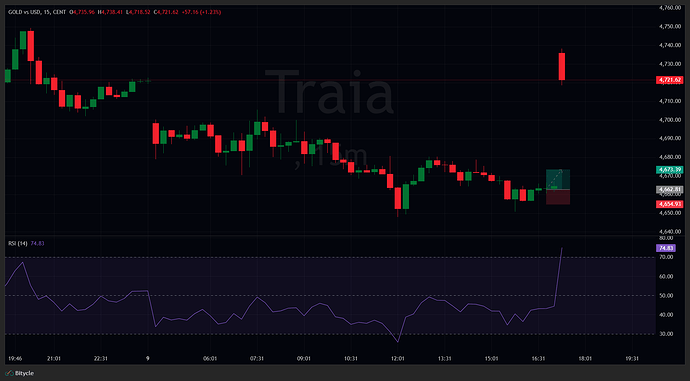Click the 07:31 time axis label
This screenshot has width=690, height=381.
257,359
